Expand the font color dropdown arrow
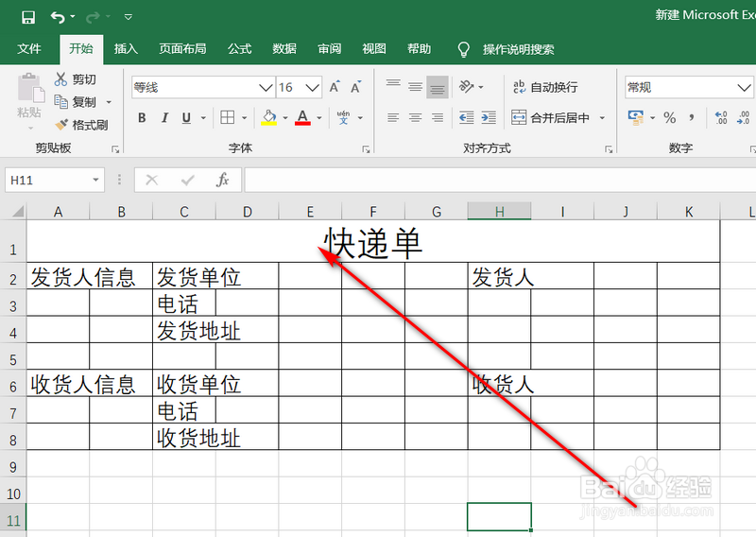The height and width of the screenshot is (537, 756). tap(318, 117)
